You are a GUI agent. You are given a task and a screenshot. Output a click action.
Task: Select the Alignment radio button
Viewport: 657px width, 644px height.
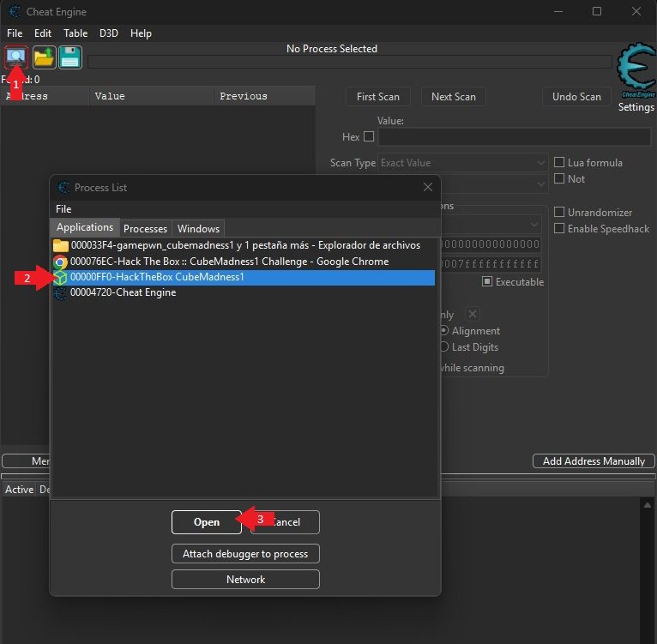click(x=444, y=331)
